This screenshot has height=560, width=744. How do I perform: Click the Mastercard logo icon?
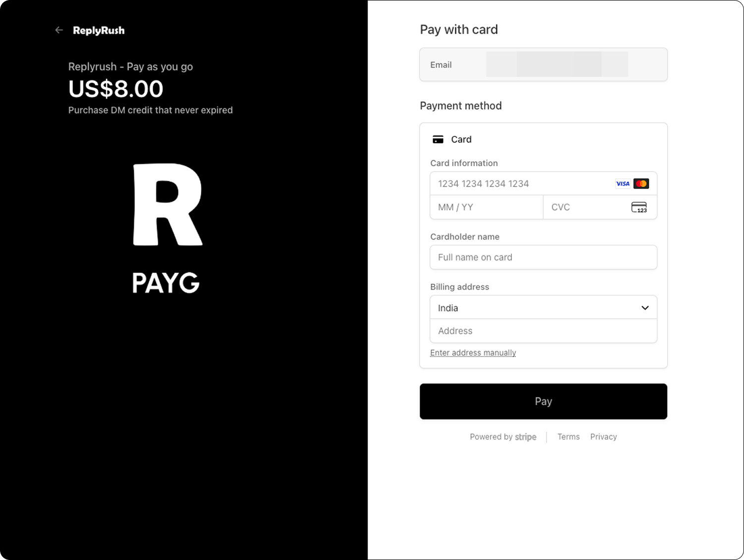point(641,184)
